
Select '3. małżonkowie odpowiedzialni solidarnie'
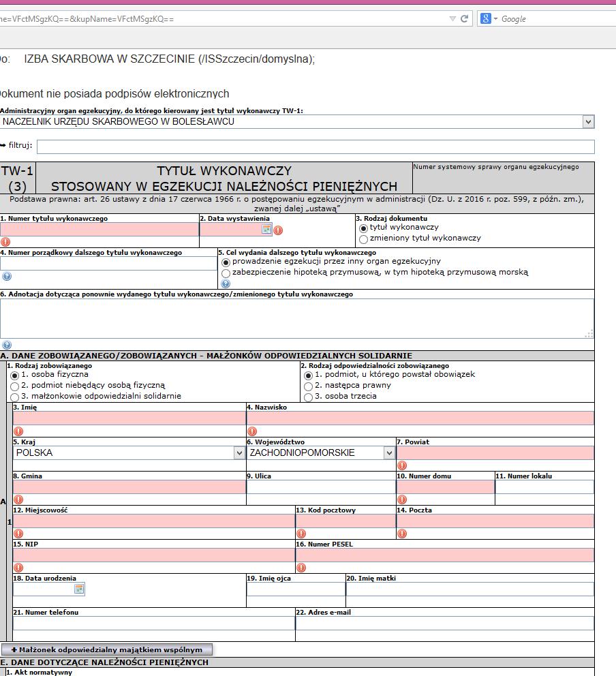15,397
